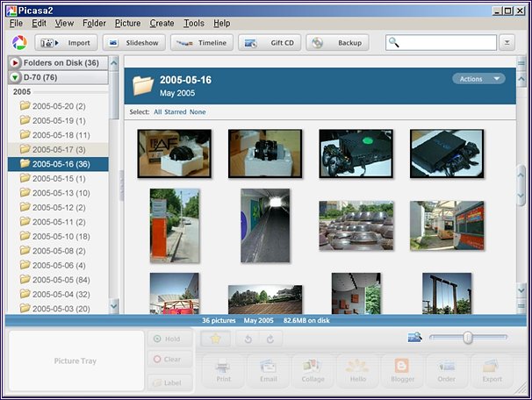Screen dimensions: 532x400
Task: Click the search input field
Action: (443, 42)
